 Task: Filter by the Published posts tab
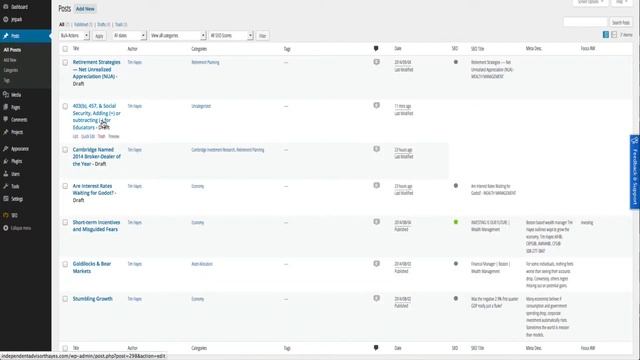point(83,24)
